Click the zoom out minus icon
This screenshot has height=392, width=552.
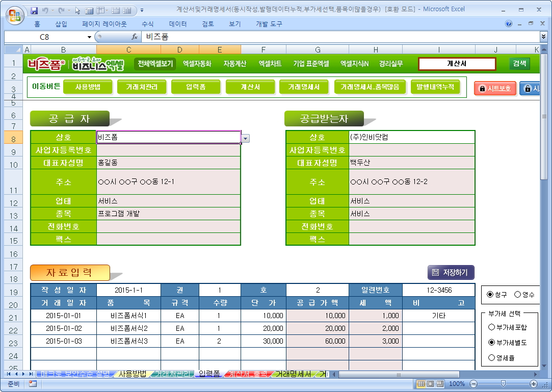474,383
